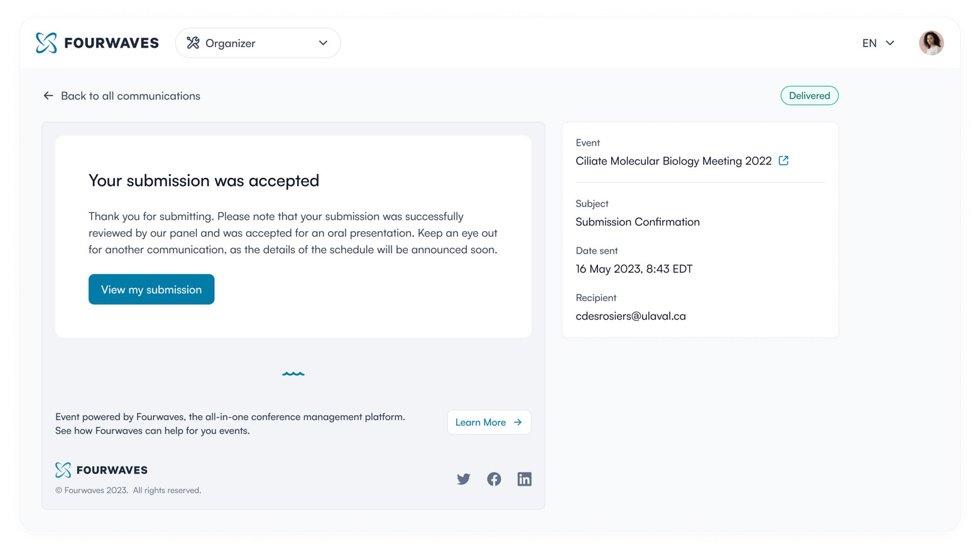Open the LinkedIn social icon

click(525, 479)
